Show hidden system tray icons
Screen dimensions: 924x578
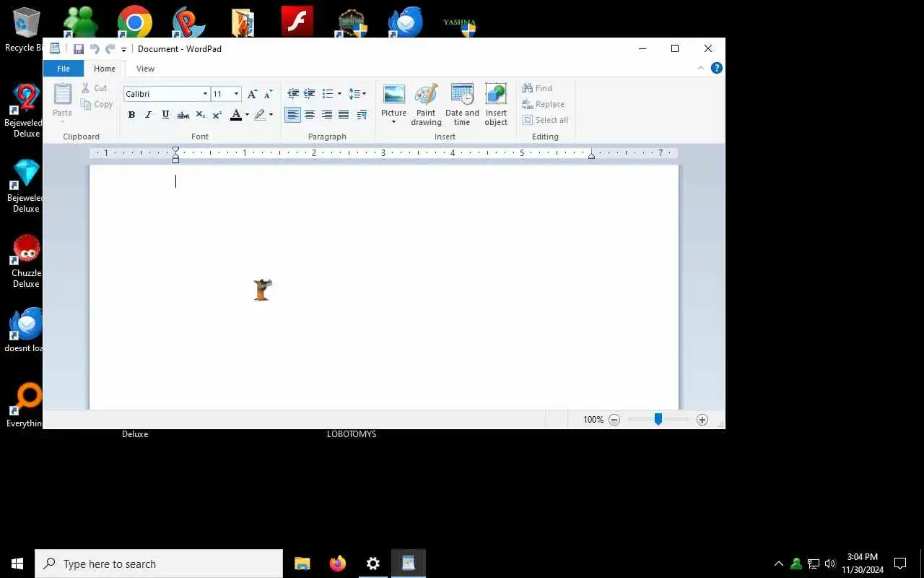tap(778, 564)
